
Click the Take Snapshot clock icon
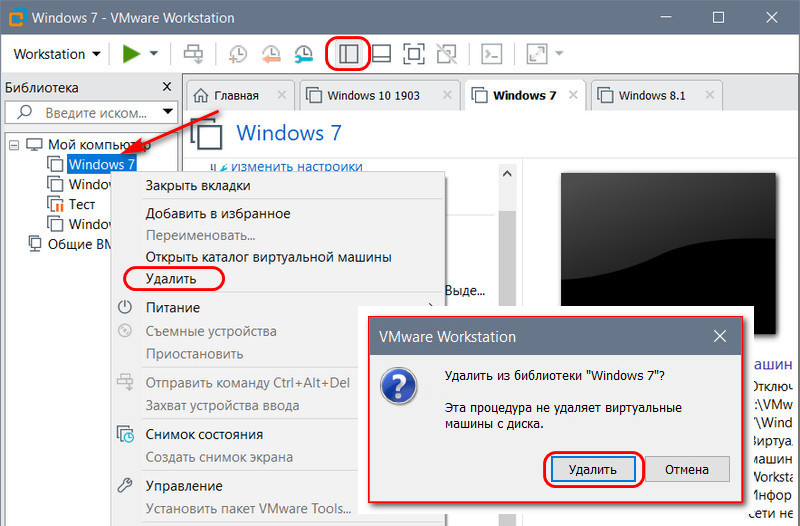click(238, 53)
